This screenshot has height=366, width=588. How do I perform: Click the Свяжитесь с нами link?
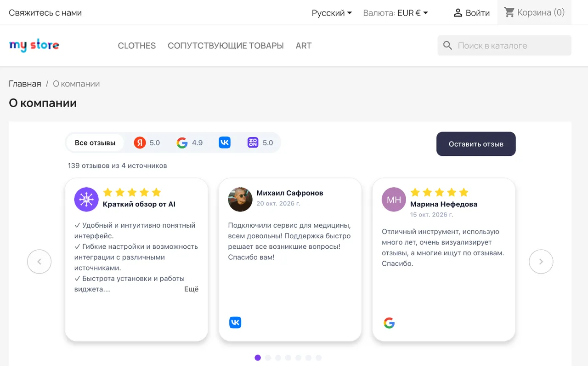pos(45,13)
